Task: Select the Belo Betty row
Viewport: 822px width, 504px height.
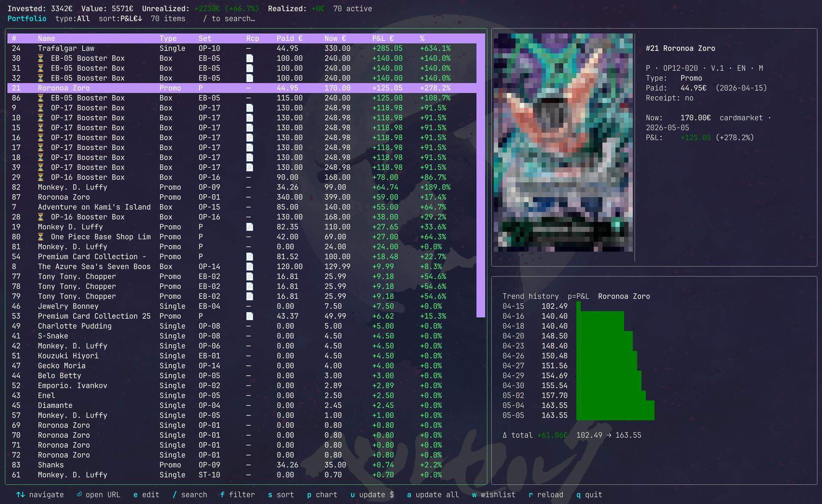Action: 242,376
